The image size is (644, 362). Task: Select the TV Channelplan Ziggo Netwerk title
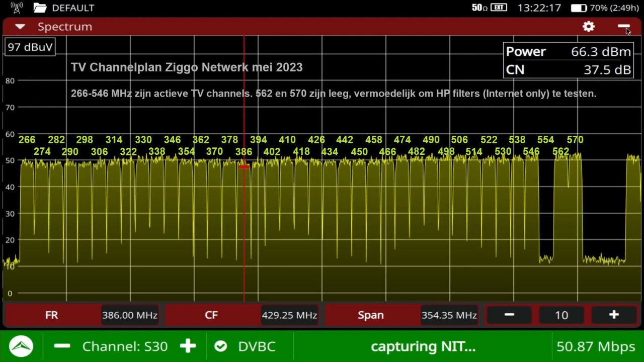pyautogui.click(x=187, y=67)
